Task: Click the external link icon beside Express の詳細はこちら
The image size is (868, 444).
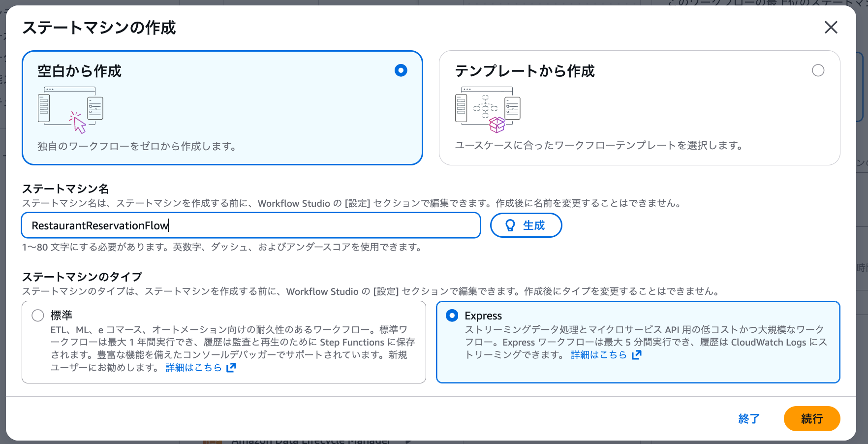Action: pos(636,354)
